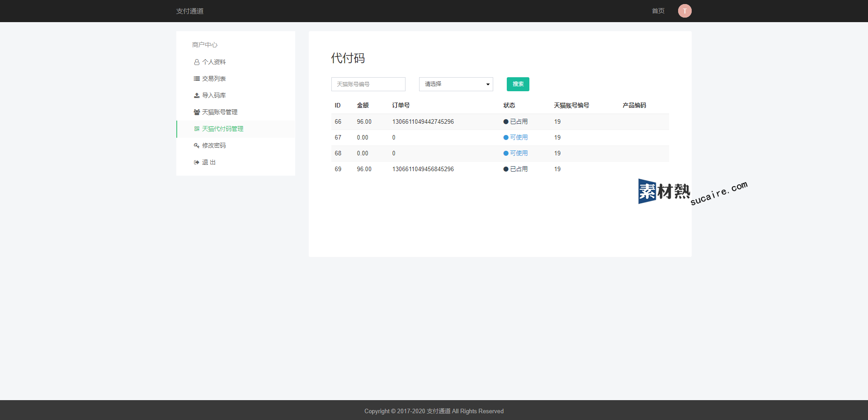Click amount 96.00 in row 66
Viewport: 868px width, 420px height.
(x=364, y=121)
